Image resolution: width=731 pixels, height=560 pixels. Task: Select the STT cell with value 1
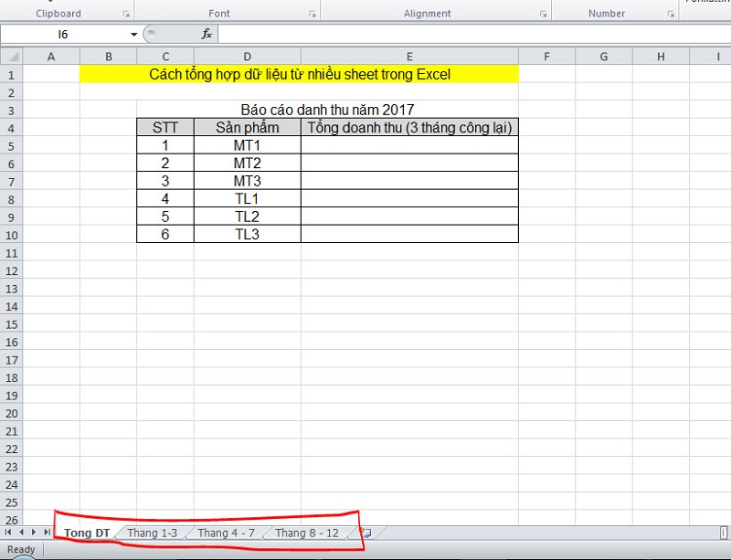[165, 145]
